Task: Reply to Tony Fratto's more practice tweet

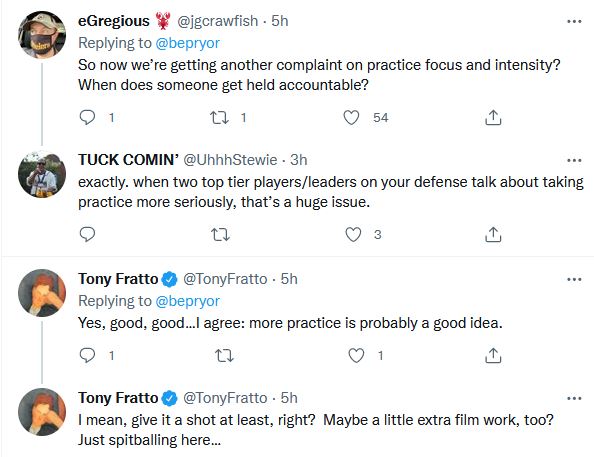Action: pyautogui.click(x=87, y=355)
